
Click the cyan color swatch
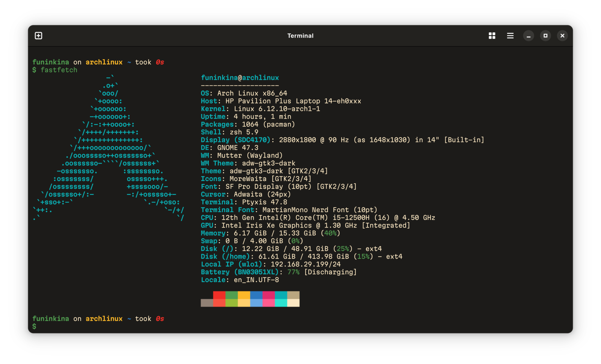(x=281, y=299)
